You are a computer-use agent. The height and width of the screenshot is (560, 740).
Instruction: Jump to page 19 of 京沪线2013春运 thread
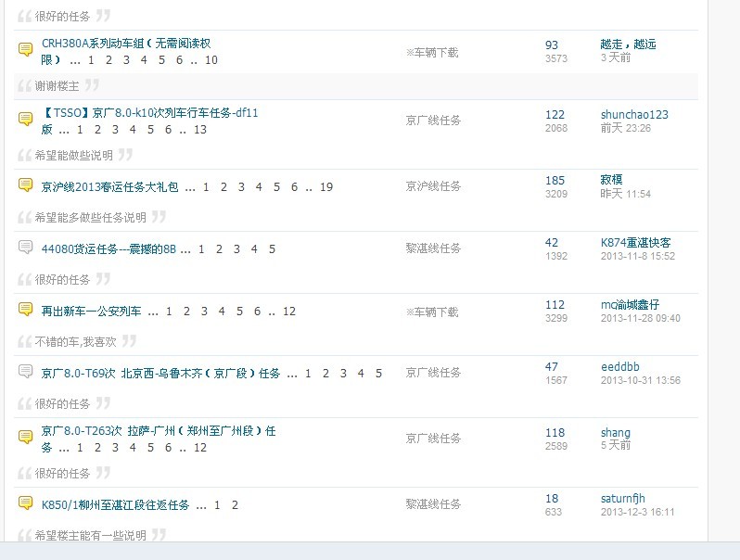point(326,186)
